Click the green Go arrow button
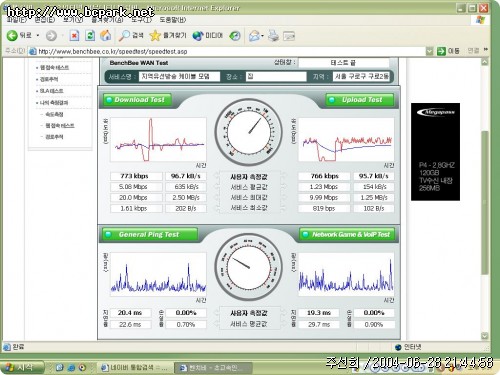The width and height of the screenshot is (500, 375). click(x=441, y=51)
